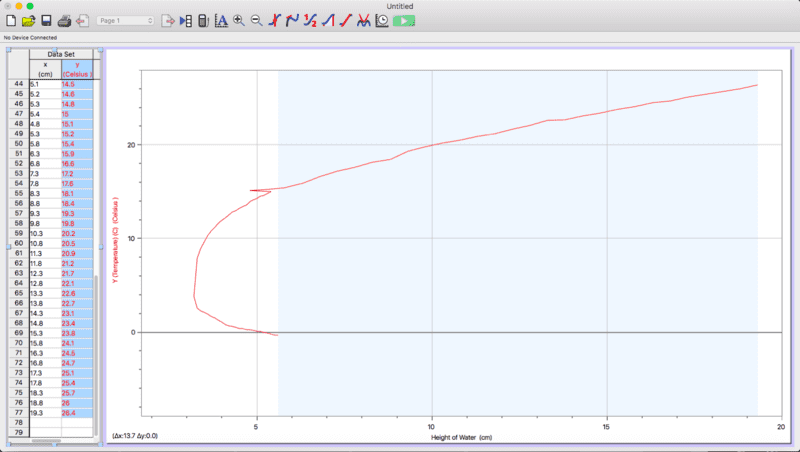Autoscale the graph with the A icon
The height and width of the screenshot is (452, 800).
(x=221, y=20)
